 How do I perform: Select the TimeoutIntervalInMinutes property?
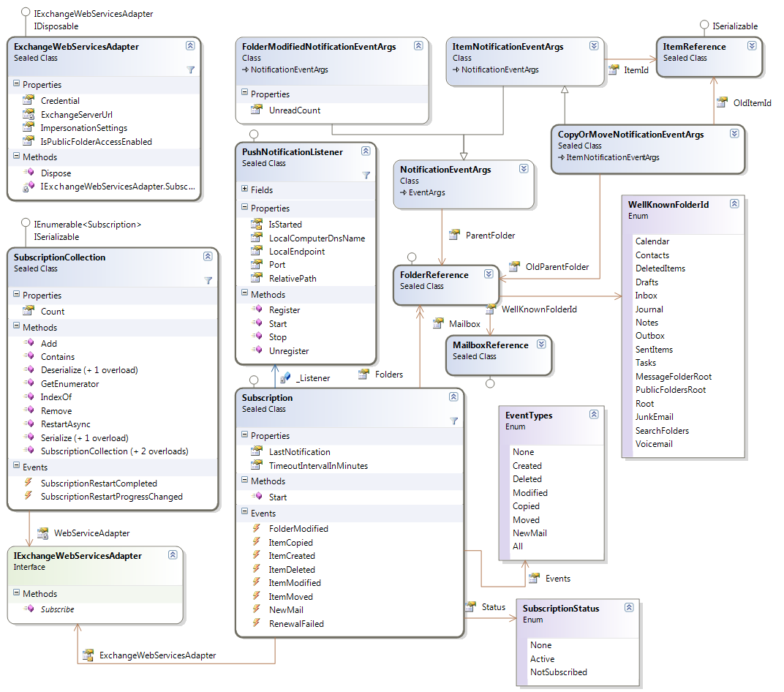click(319, 465)
